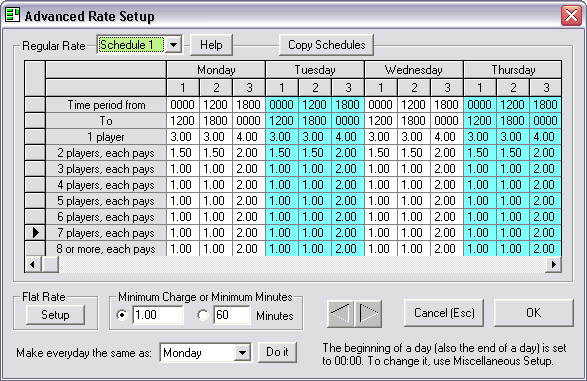Click Cancel (Esc) button
Viewport: 587px width, 381px height.
(444, 313)
